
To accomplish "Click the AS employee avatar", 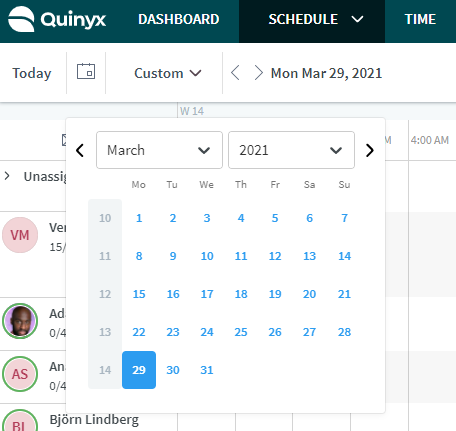I will (x=20, y=374).
